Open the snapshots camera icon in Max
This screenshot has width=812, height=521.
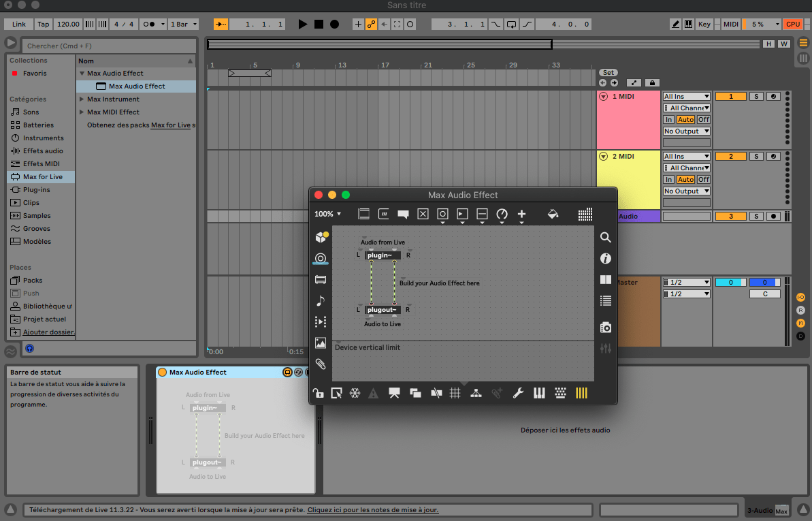[x=605, y=327]
